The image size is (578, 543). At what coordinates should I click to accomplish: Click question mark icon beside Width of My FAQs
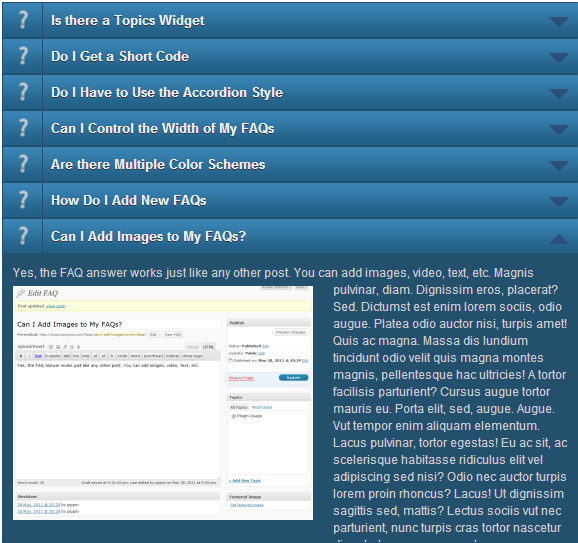pyautogui.click(x=23, y=128)
